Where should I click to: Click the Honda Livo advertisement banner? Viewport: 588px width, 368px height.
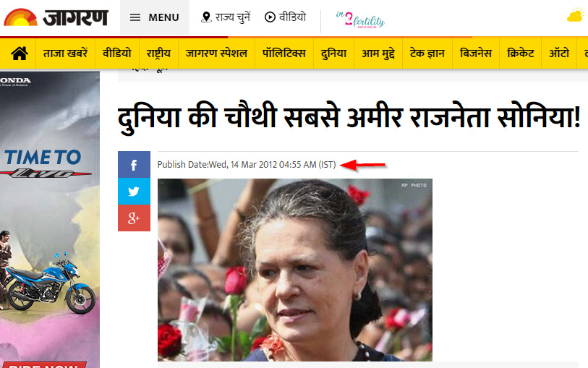click(50, 220)
